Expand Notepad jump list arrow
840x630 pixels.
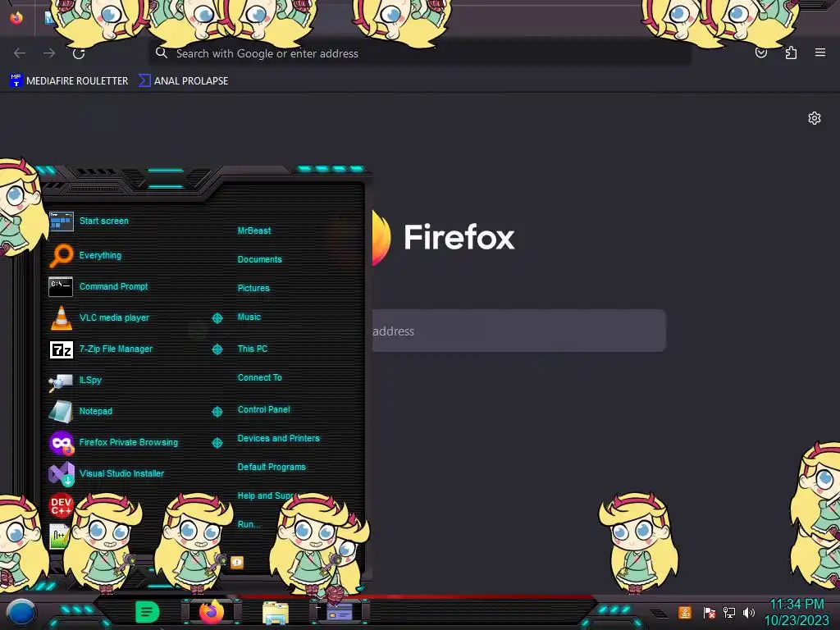click(217, 412)
